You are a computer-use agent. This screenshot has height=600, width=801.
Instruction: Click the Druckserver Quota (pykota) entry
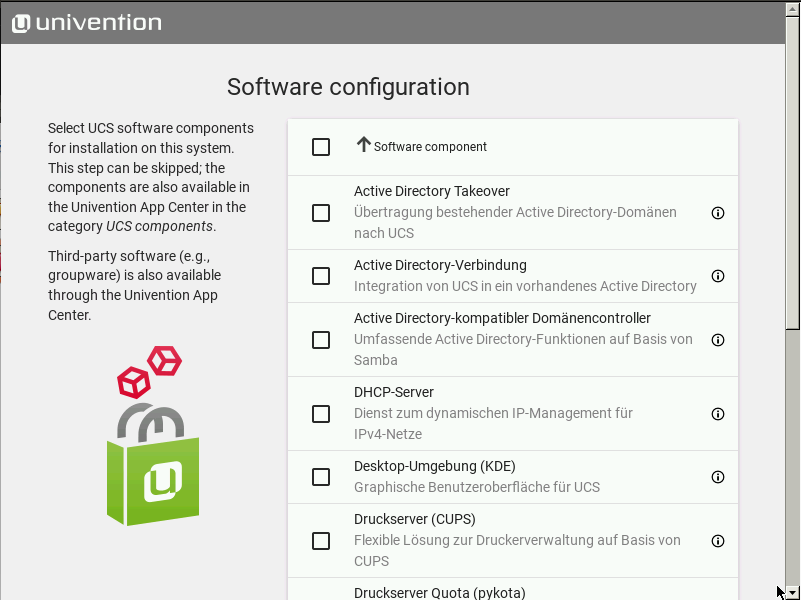pyautogui.click(x=439, y=592)
